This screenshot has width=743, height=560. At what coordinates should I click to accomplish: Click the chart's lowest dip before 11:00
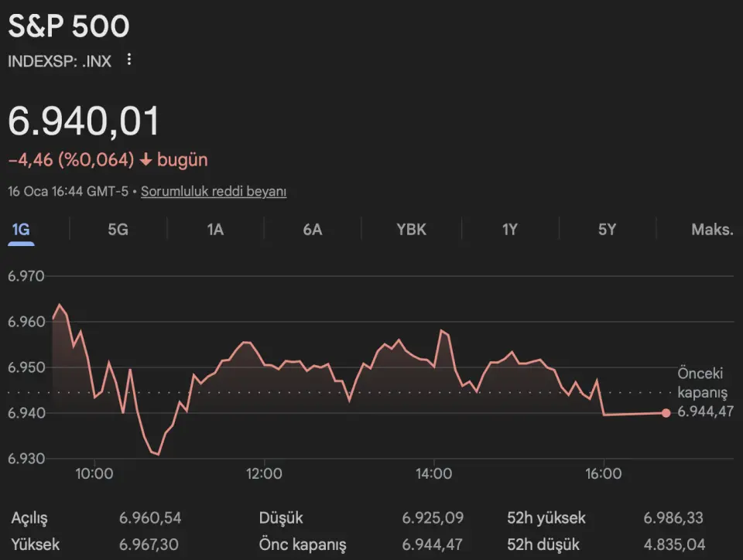point(157,454)
